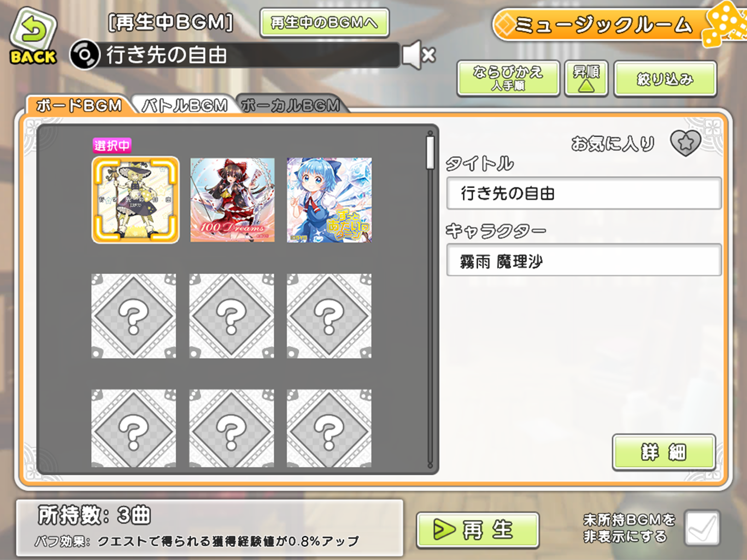Click the BGM list scrollbar handle
The height and width of the screenshot is (560, 747).
coord(430,152)
